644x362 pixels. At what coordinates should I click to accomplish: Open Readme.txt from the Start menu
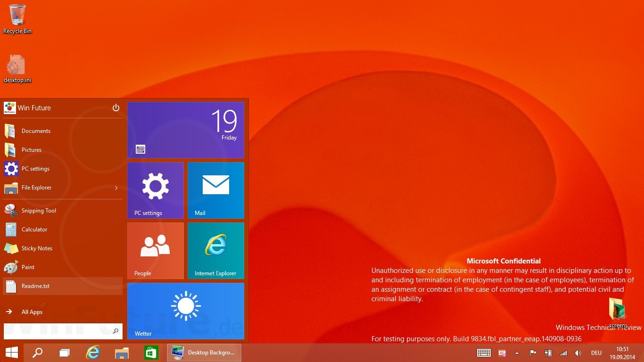point(63,286)
